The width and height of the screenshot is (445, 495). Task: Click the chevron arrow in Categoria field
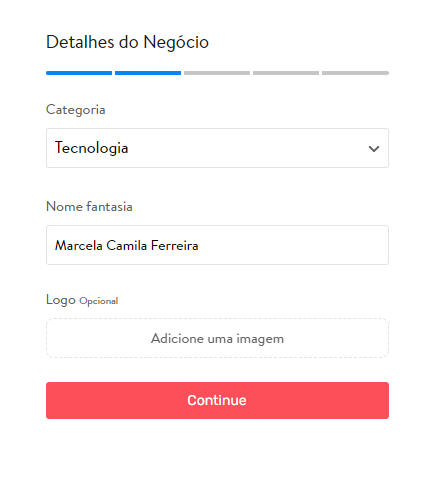click(x=374, y=149)
